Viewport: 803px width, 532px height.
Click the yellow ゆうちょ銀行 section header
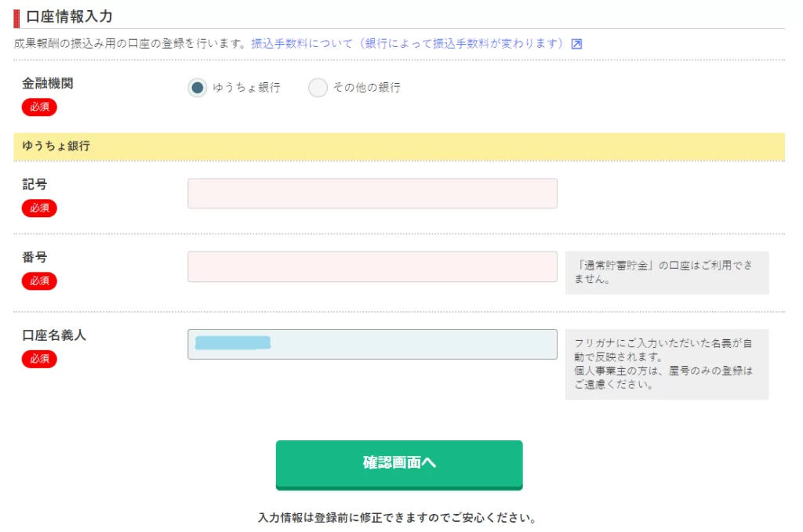pos(398,147)
